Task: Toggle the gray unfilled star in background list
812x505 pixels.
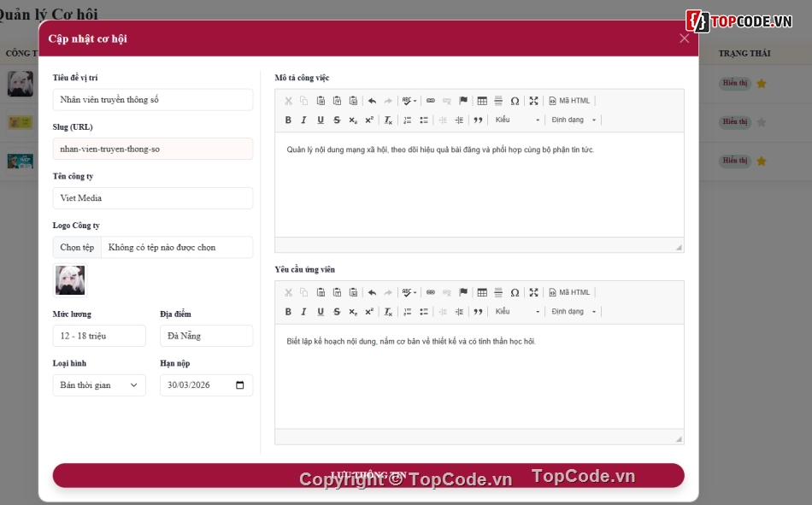Action: [762, 122]
